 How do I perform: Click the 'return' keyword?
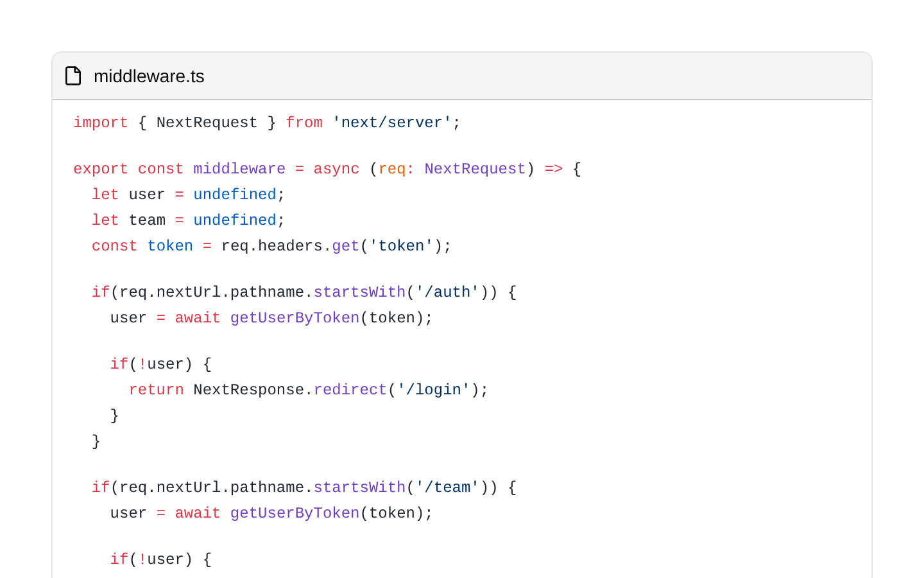coord(156,390)
